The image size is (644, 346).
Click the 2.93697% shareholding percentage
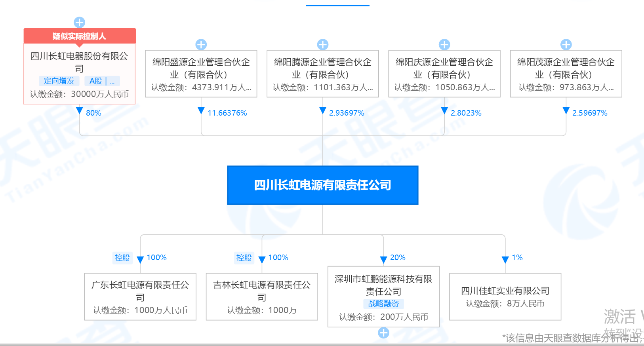347,113
